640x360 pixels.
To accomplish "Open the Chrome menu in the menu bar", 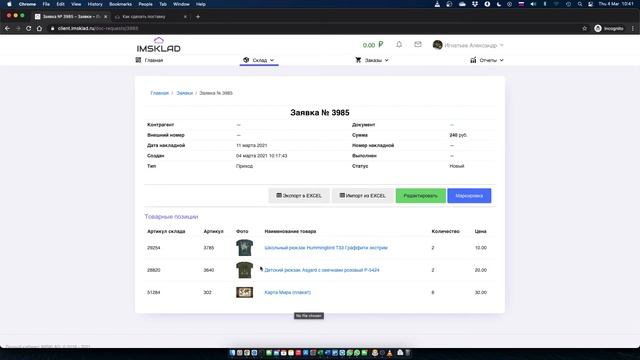I will (27, 4).
